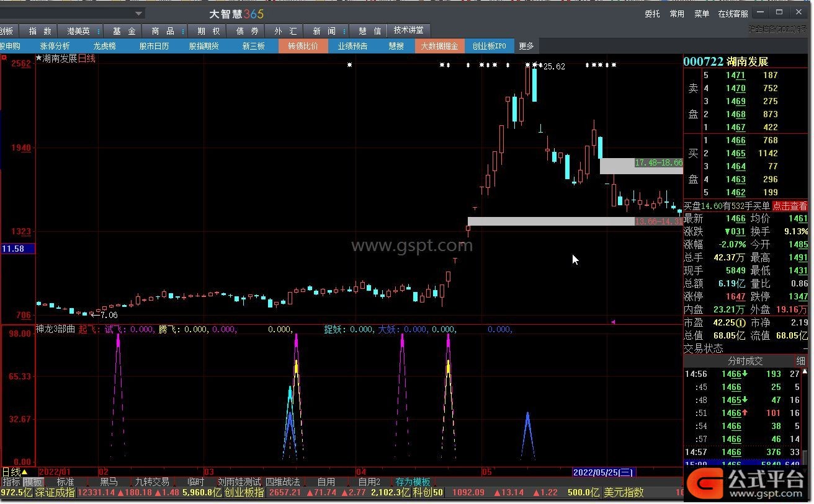The width and height of the screenshot is (814, 504).
Task: Apply 九转交易 template
Action: pos(152,482)
